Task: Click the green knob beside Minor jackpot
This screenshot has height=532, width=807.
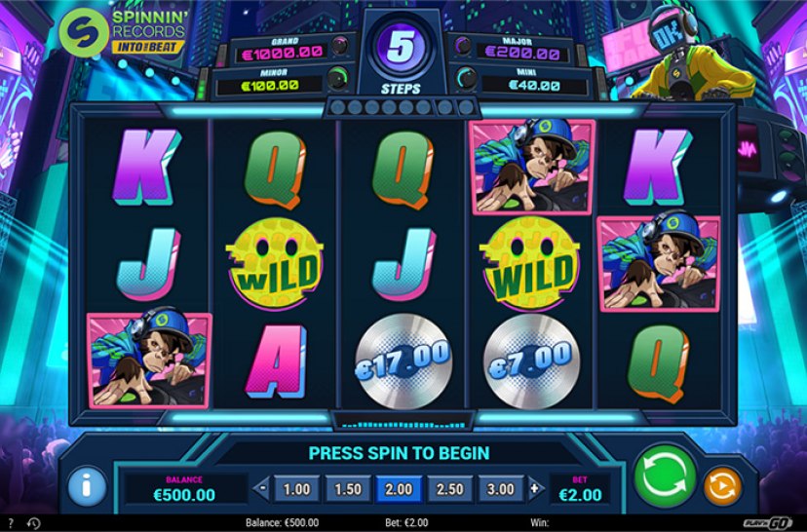Action: tap(337, 78)
